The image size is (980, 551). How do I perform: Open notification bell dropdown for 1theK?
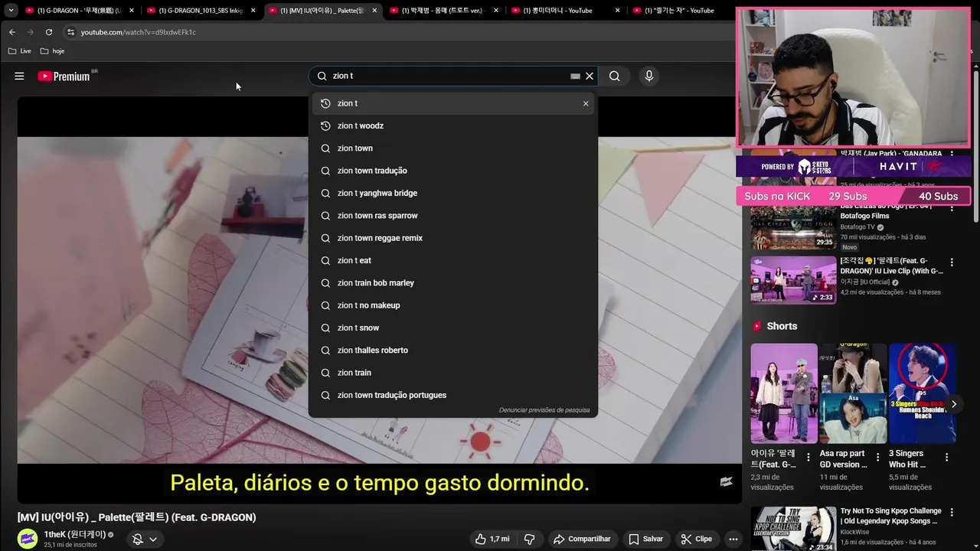click(x=144, y=539)
